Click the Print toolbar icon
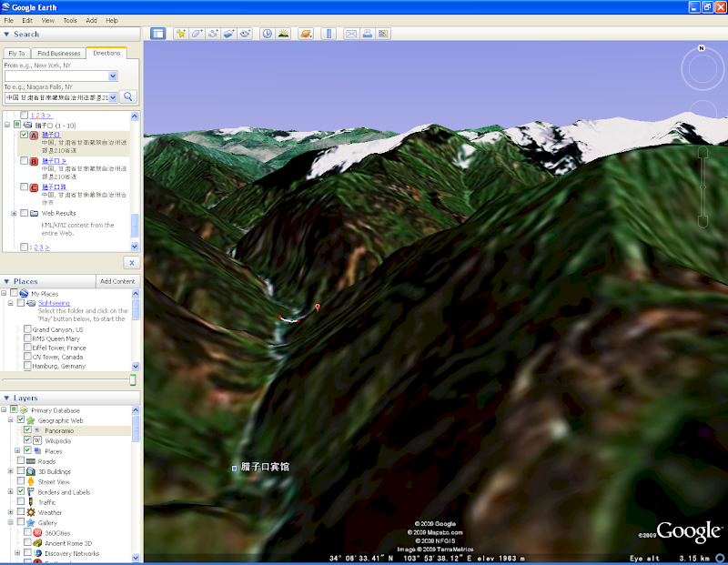 tap(368, 34)
